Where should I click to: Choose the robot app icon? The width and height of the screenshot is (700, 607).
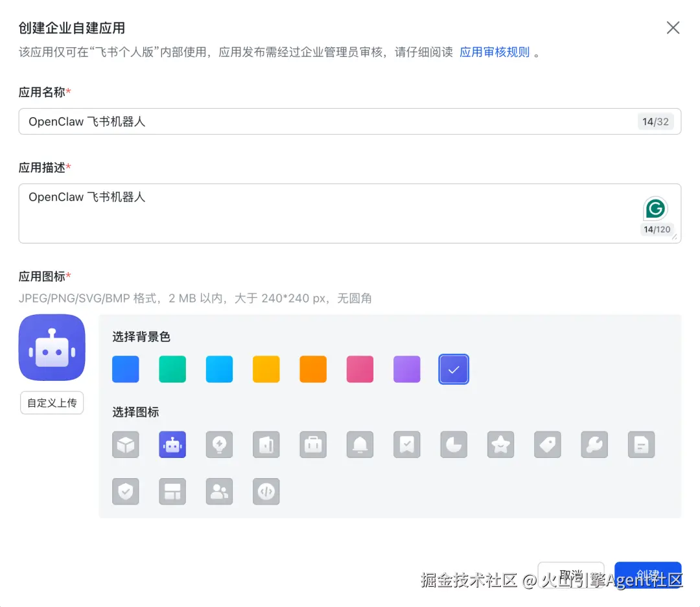(172, 444)
